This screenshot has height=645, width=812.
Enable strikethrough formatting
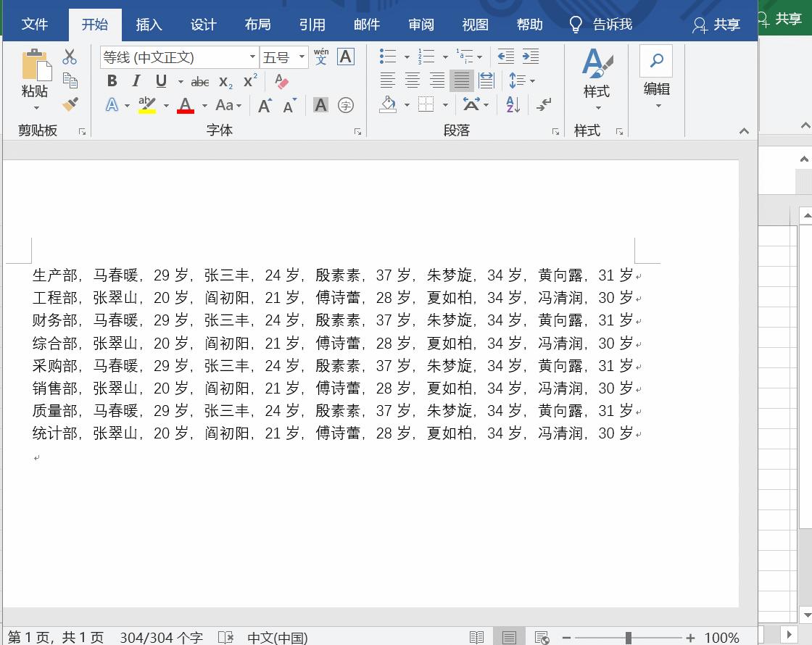coord(199,81)
